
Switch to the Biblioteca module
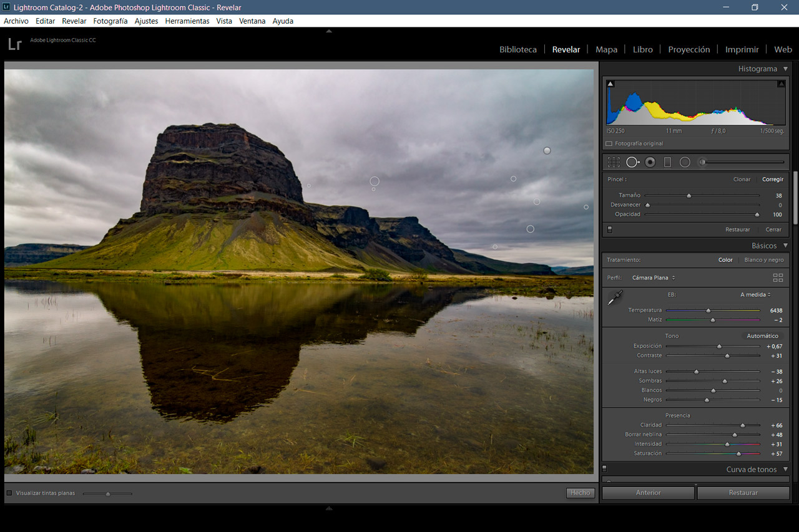(517, 49)
